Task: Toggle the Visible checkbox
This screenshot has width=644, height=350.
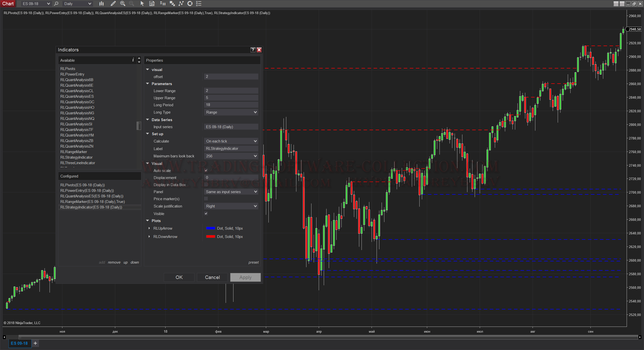Action: tap(206, 214)
